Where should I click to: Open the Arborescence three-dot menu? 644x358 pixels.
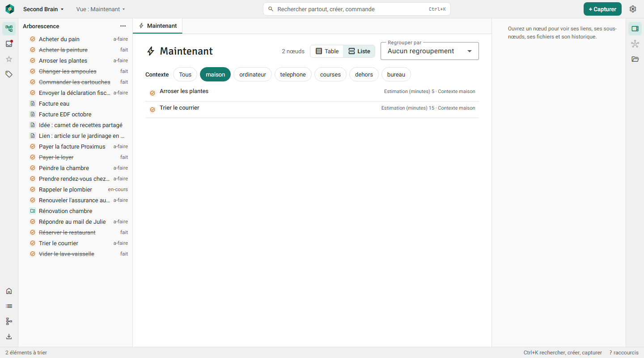point(123,26)
